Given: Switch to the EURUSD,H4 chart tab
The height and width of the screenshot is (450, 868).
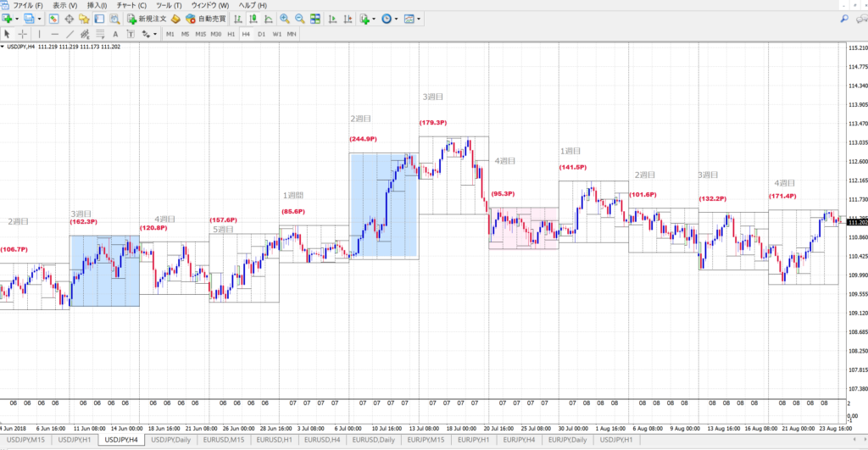Looking at the screenshot, I should coord(321,440).
